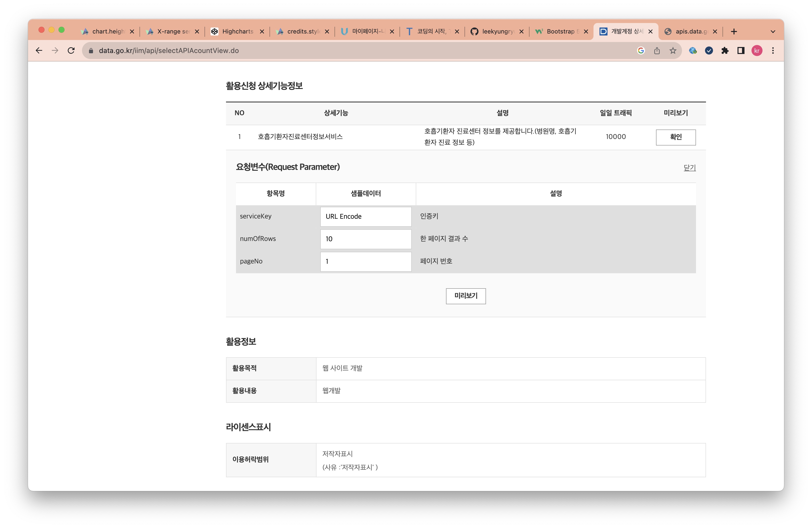
Task: Click the serviceKey URL Encode input field
Action: tap(366, 216)
